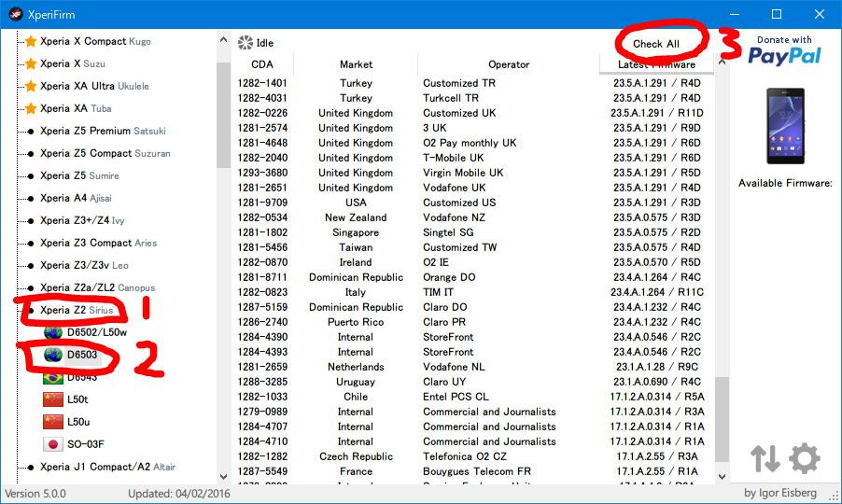Click the star icon beside Xperia X Suzu
The width and height of the screenshot is (842, 504).
pyautogui.click(x=31, y=63)
